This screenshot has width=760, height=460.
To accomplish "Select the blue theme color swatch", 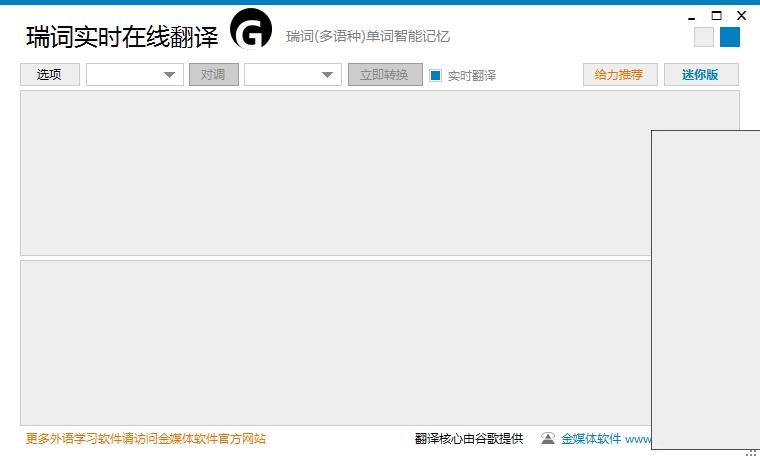I will tap(730, 37).
